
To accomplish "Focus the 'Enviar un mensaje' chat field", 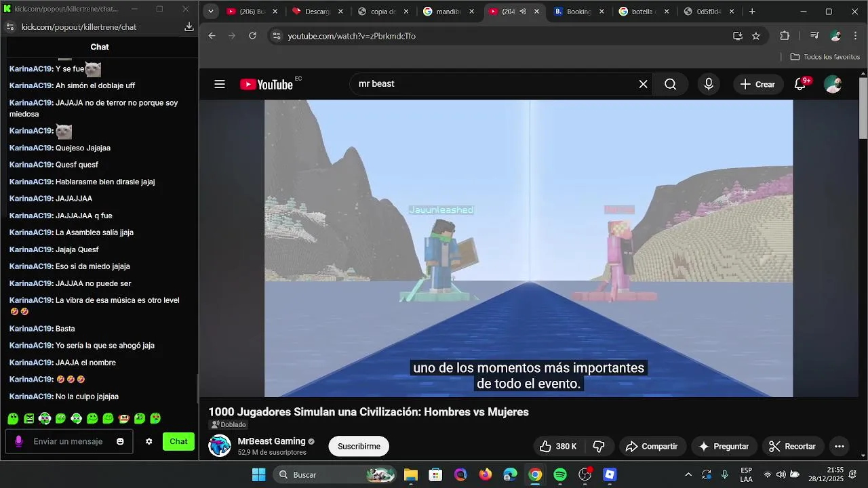I will pyautogui.click(x=68, y=441).
